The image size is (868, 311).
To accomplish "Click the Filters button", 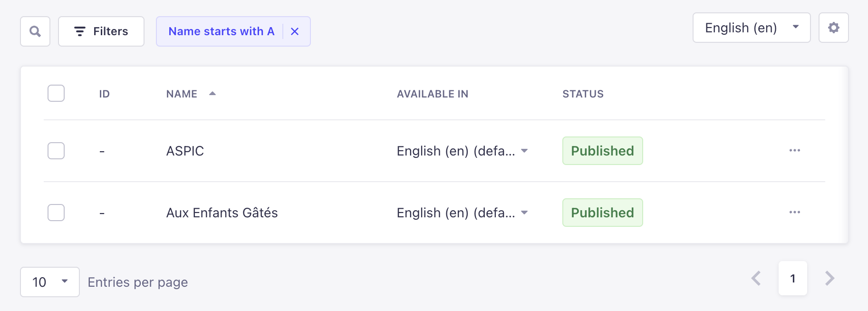I will coord(101,31).
